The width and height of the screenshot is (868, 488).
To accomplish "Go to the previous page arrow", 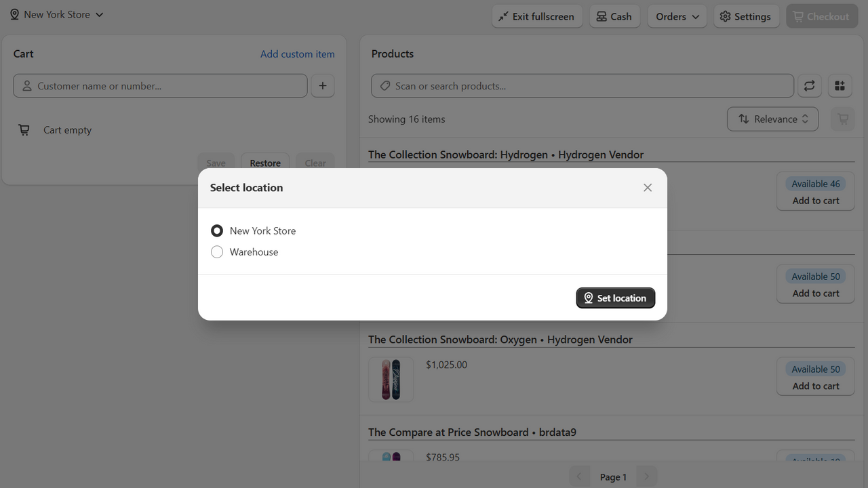I will tap(579, 476).
